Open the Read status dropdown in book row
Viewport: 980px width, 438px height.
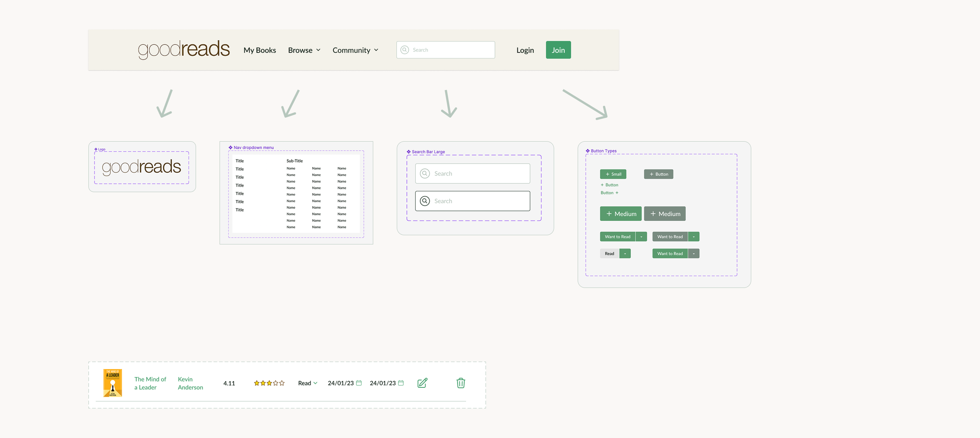point(308,383)
